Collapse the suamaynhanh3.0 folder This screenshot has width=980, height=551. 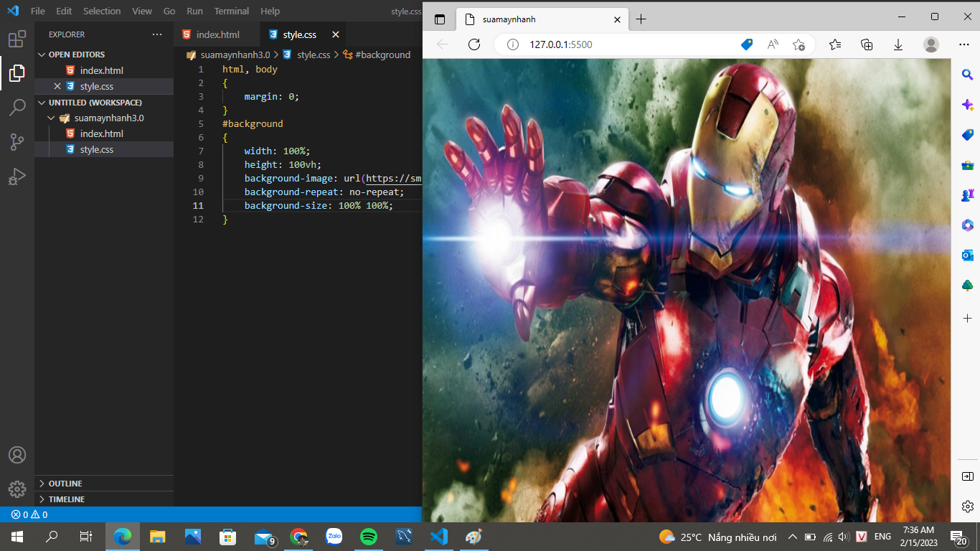104,118
